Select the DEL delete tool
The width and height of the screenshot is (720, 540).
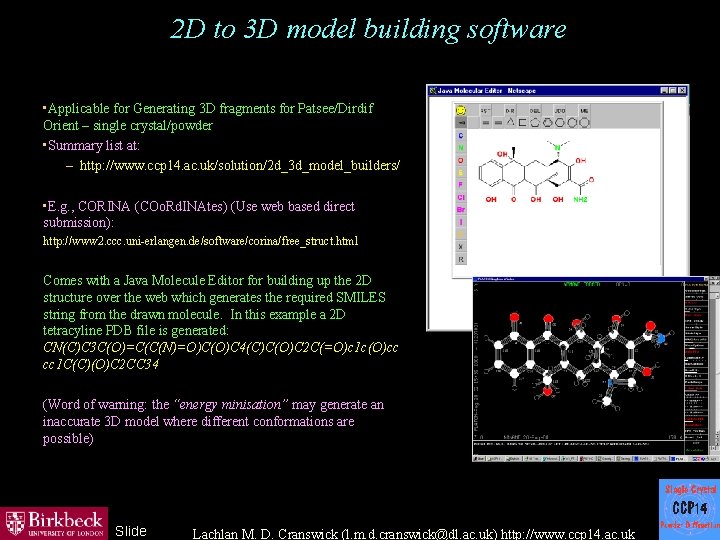coord(535,111)
